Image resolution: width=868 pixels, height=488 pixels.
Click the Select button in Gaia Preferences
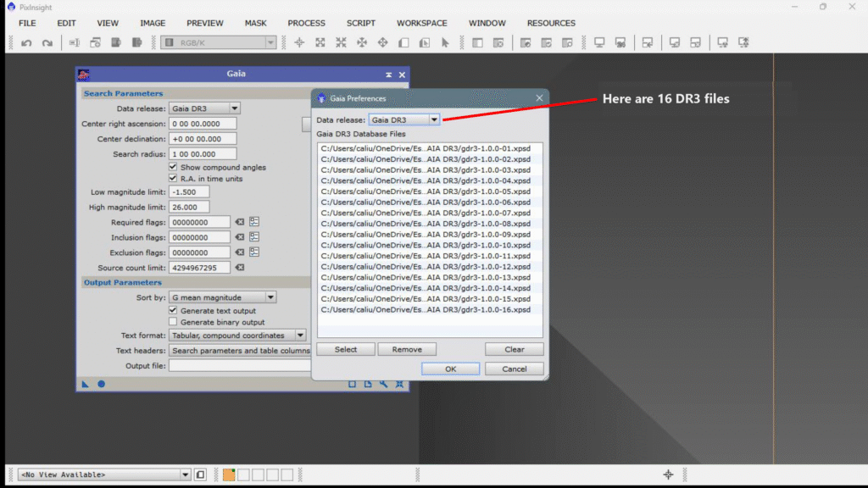[346, 349]
